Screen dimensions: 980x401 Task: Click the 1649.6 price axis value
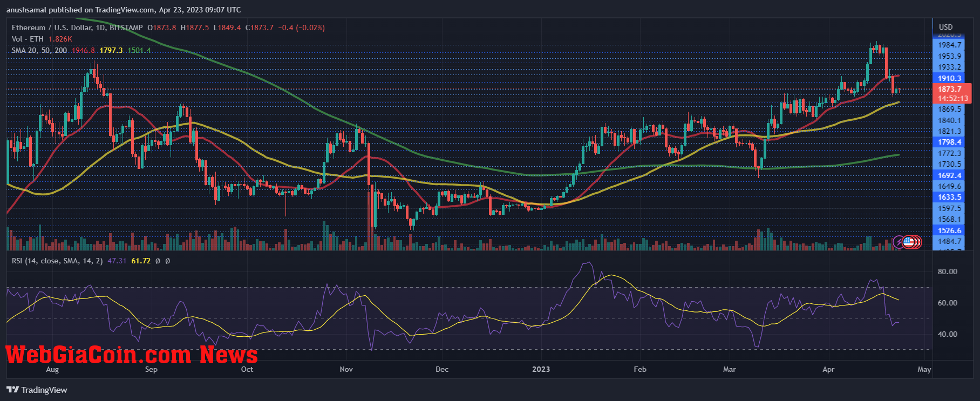[950, 186]
